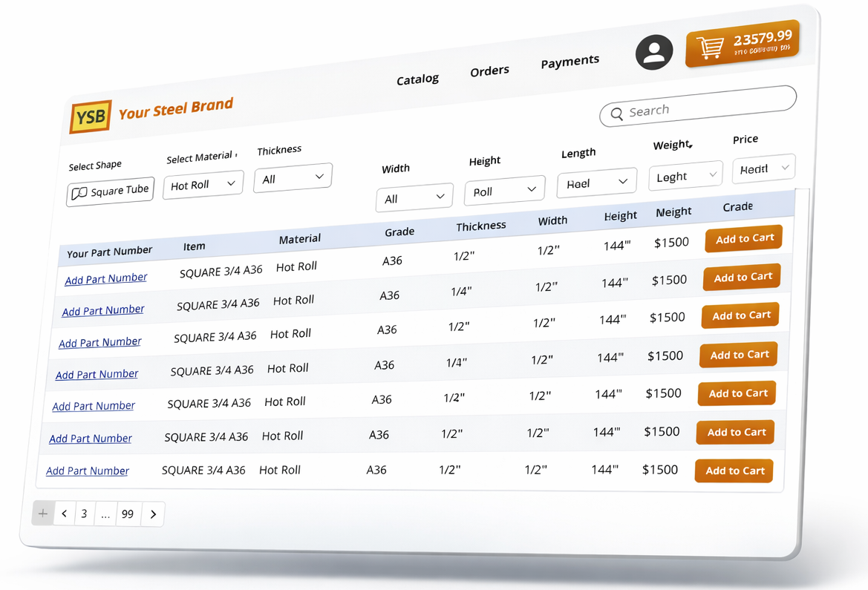Viewport: 868px width, 590px height.
Task: Switch to the Orders page
Action: point(489,71)
